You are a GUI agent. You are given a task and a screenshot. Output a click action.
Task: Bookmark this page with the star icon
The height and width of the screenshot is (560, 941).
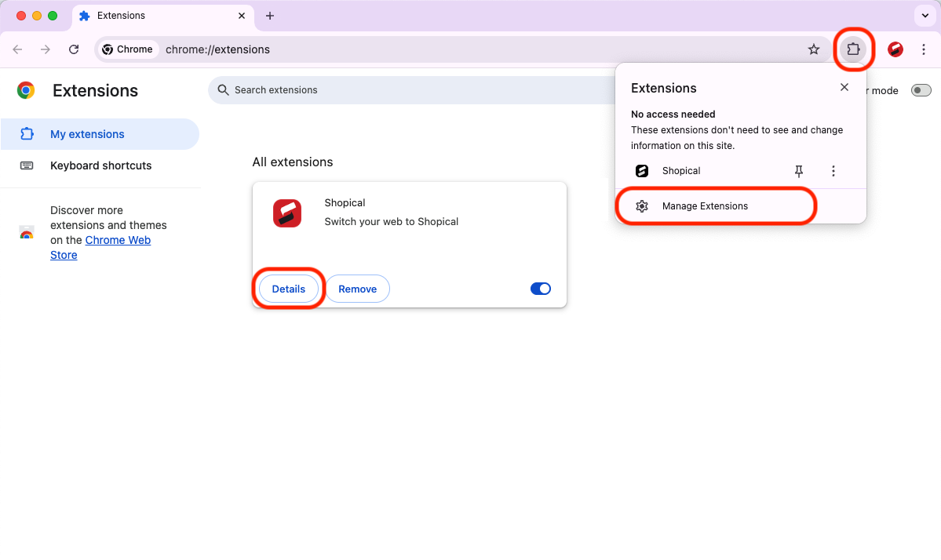[x=813, y=49]
